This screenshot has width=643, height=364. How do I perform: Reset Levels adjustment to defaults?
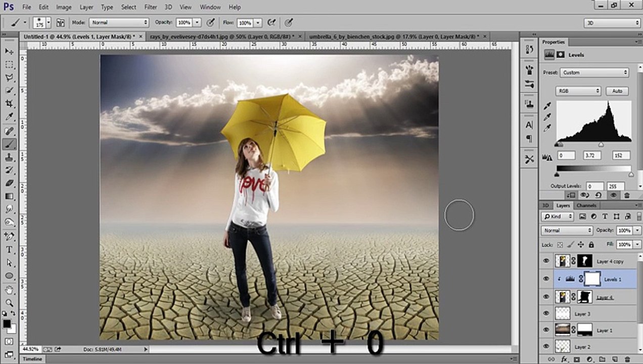pyautogui.click(x=599, y=195)
